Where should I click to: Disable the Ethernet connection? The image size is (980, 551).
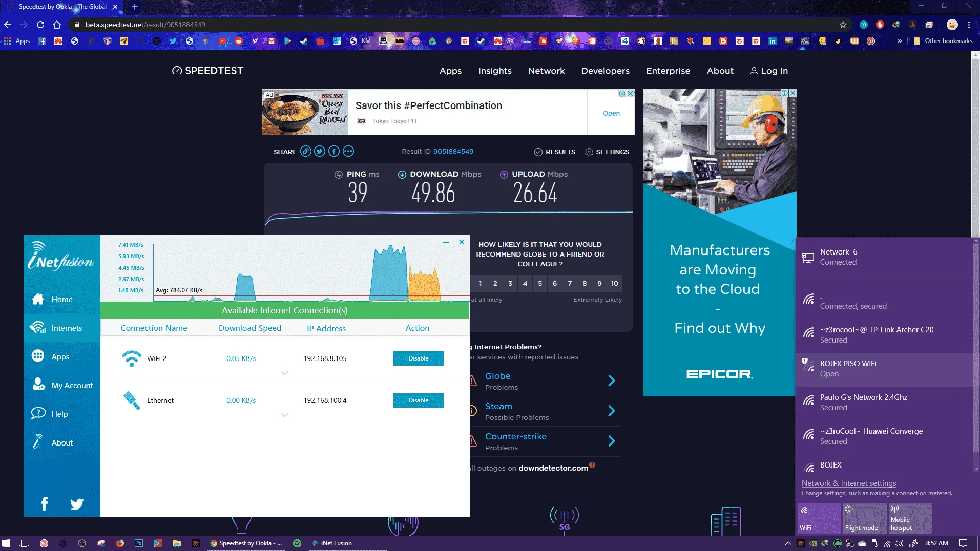419,400
